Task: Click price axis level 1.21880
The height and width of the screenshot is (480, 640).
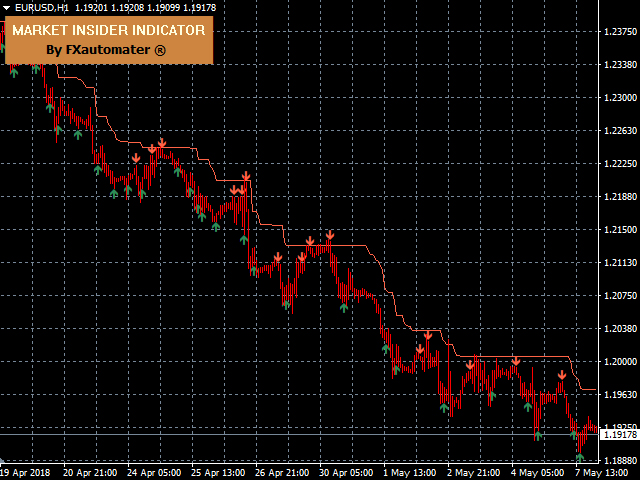Action: pos(620,197)
